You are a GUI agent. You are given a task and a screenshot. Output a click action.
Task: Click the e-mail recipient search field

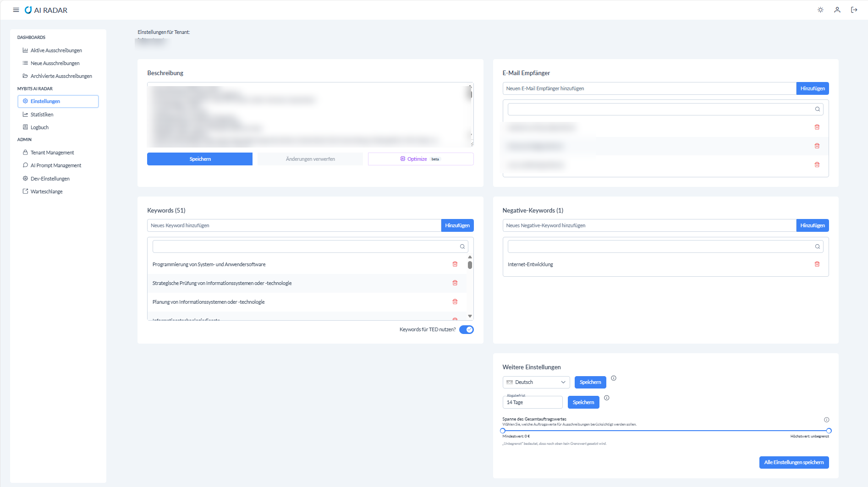tap(665, 109)
